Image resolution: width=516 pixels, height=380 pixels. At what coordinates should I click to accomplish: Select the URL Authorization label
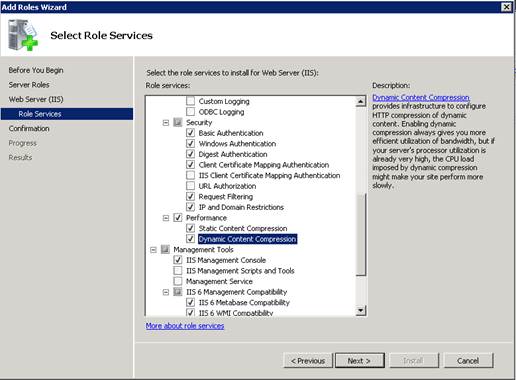pos(227,186)
